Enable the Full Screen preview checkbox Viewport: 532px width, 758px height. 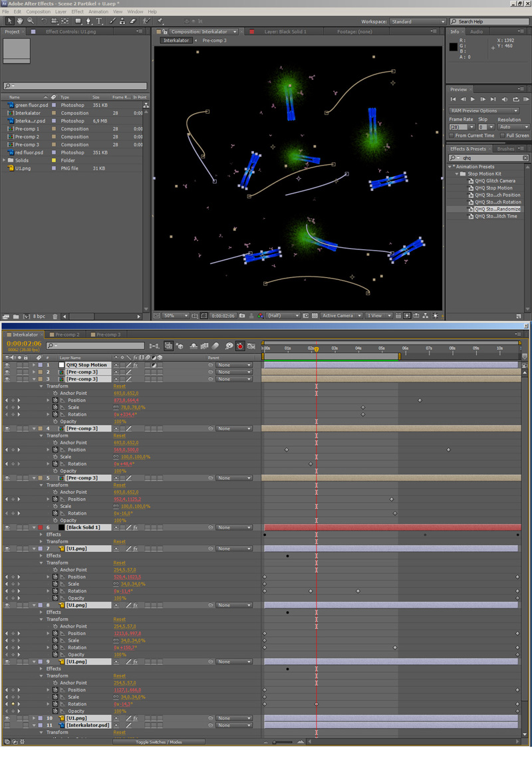pos(502,136)
